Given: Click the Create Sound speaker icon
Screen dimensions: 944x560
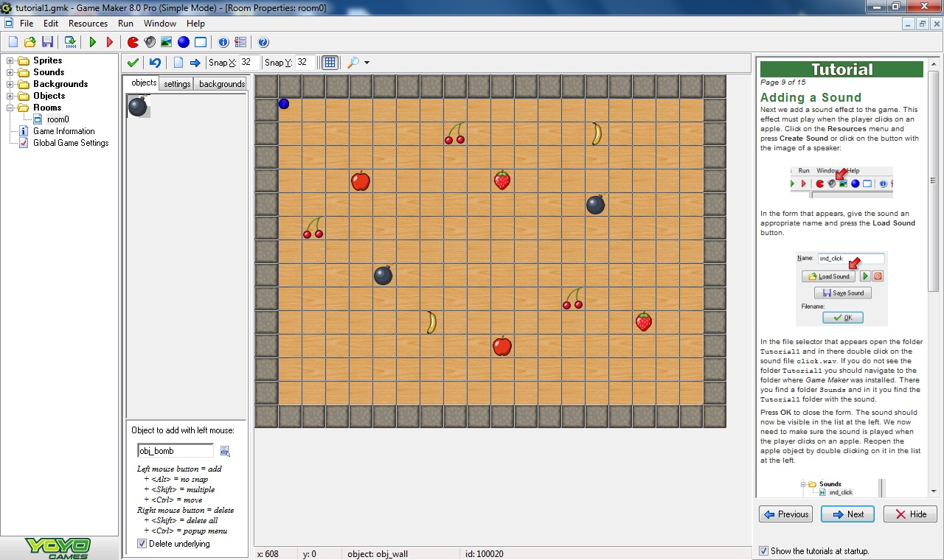Looking at the screenshot, I should (150, 42).
